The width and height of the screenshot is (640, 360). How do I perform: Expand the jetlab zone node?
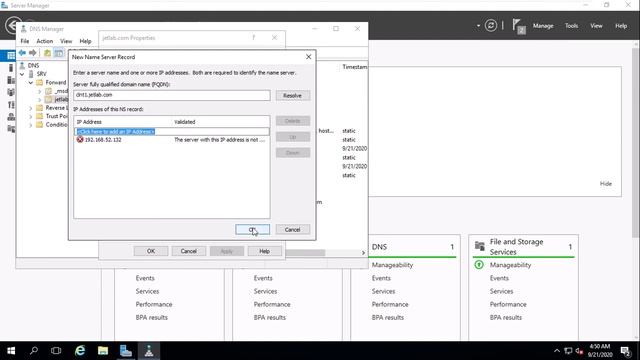click(x=40, y=100)
